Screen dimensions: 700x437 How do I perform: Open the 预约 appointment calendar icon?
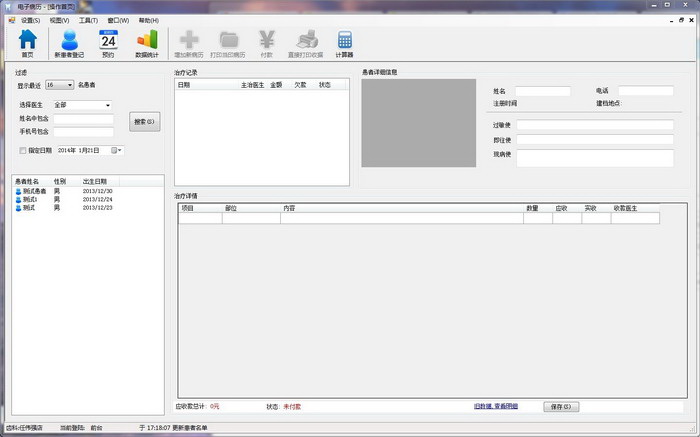pos(108,43)
